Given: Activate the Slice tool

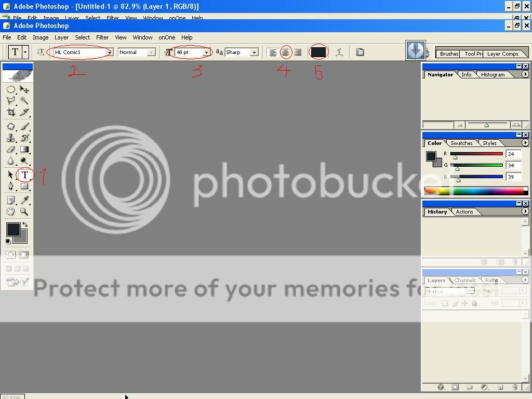Looking at the screenshot, I should [x=24, y=112].
